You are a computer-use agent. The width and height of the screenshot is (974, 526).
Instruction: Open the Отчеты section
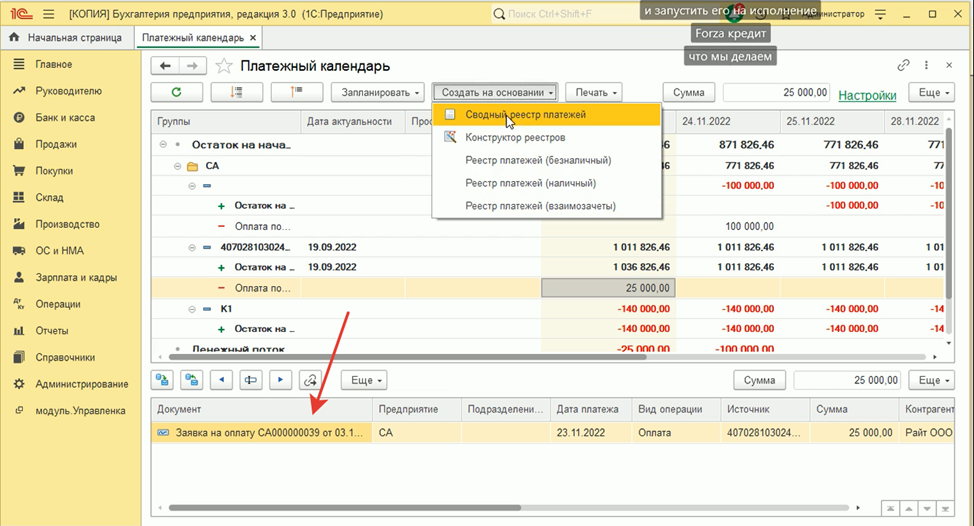(x=52, y=331)
